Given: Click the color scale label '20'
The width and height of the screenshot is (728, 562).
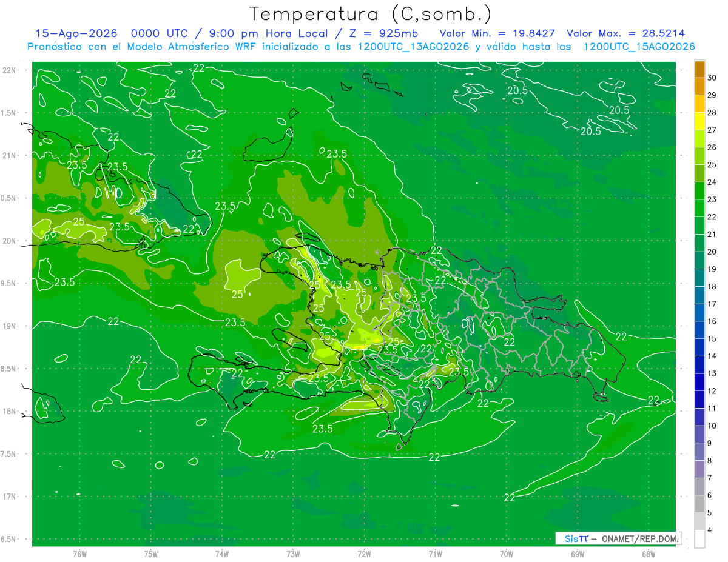Looking at the screenshot, I should [x=712, y=252].
